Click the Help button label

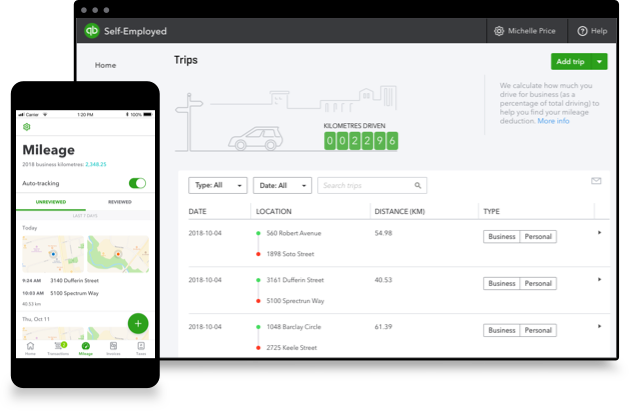(599, 31)
